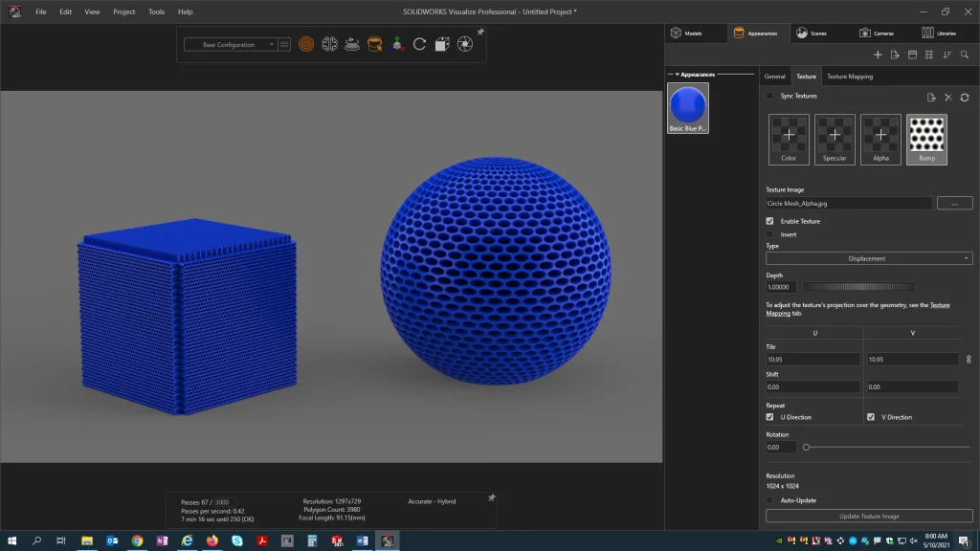Add a new appearance with the plus icon
Viewport: 980px width, 551px height.
pos(878,55)
